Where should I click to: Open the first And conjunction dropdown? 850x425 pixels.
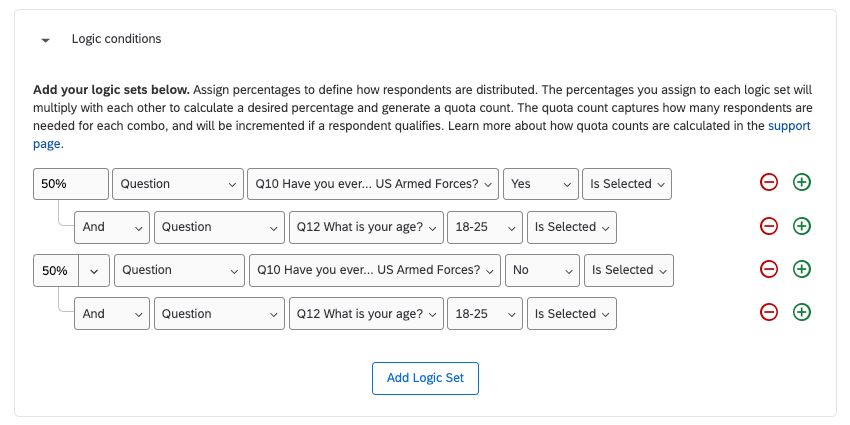point(112,227)
